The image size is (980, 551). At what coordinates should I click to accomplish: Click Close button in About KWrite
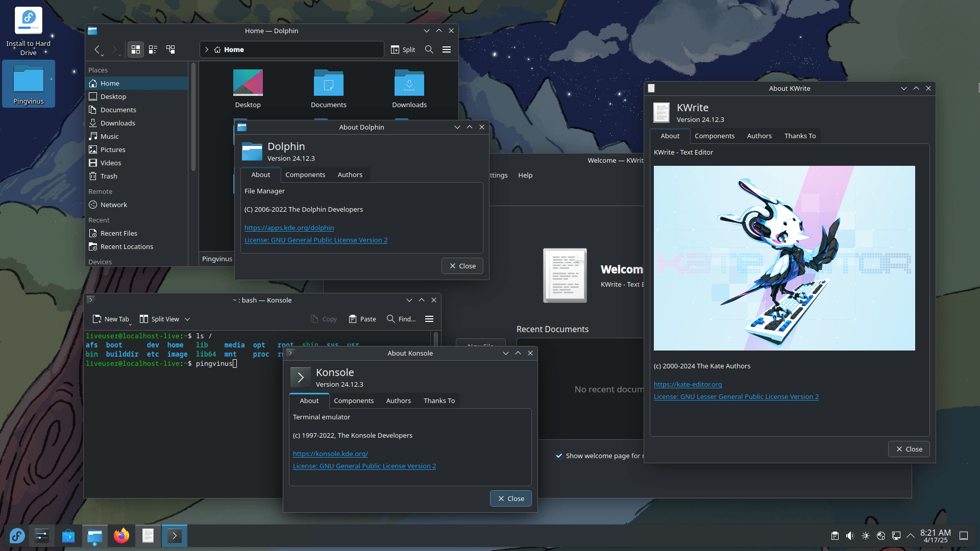(909, 449)
